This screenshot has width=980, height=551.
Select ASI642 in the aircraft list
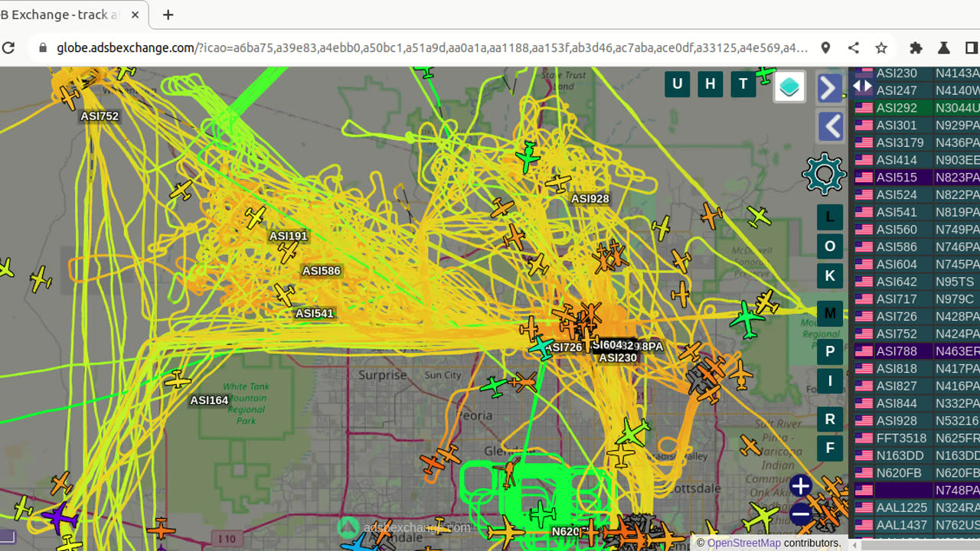pos(916,282)
